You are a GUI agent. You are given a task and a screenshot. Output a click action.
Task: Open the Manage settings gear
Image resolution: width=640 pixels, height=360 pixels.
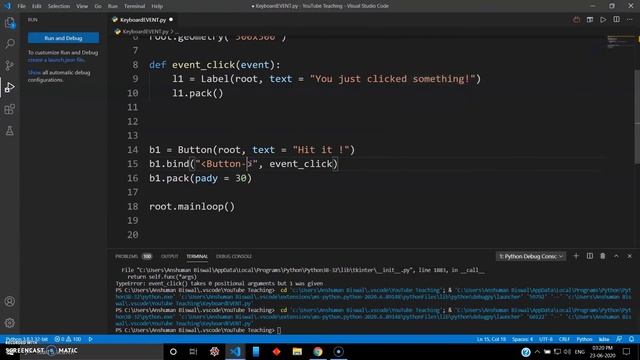10,323
